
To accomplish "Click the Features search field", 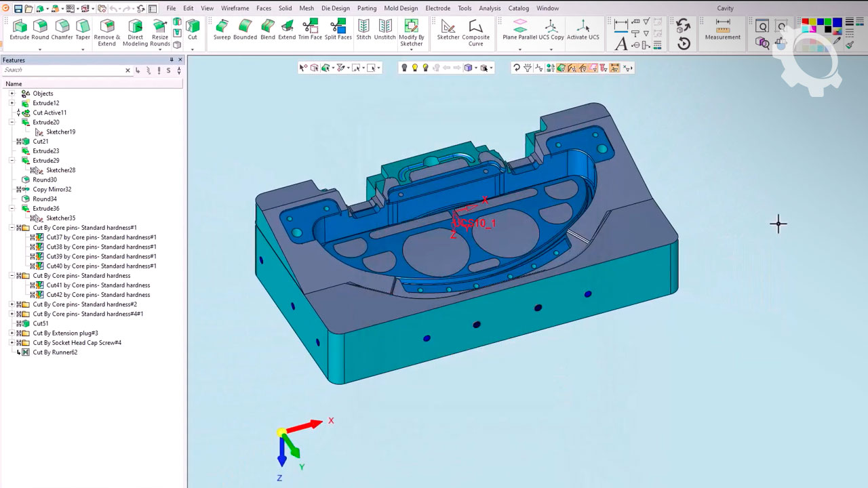I will (61, 70).
